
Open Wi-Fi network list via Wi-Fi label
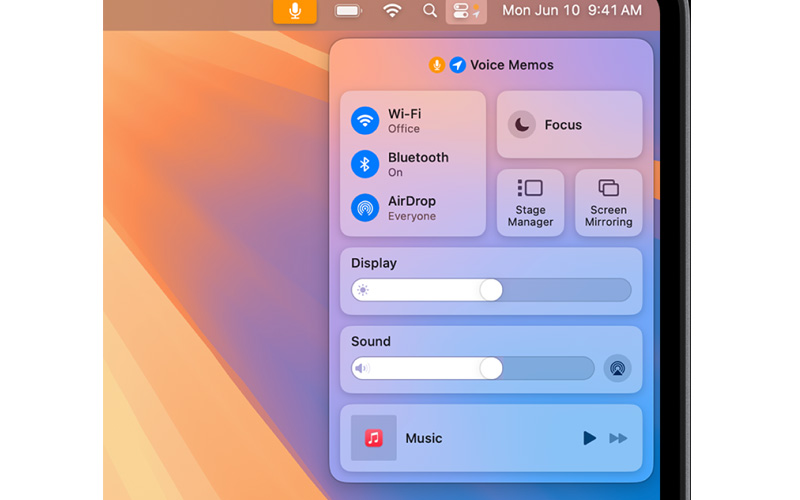[405, 114]
